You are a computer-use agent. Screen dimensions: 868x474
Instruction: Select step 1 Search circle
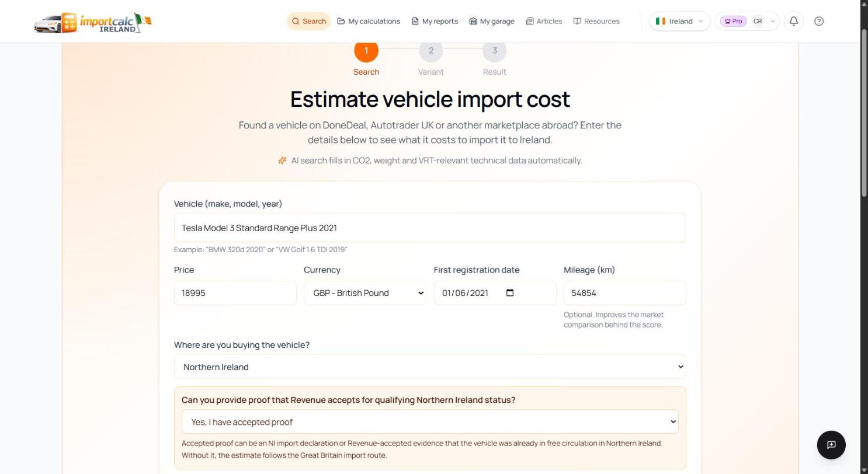tap(366, 50)
